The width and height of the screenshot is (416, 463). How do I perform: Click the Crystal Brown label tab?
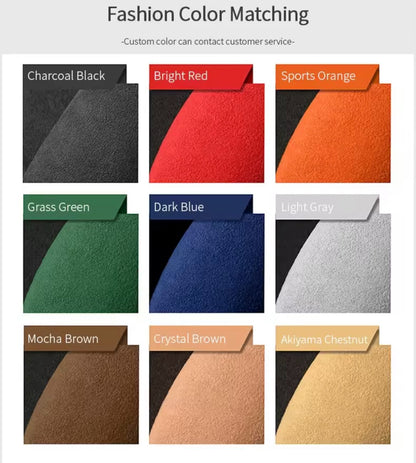click(201, 338)
